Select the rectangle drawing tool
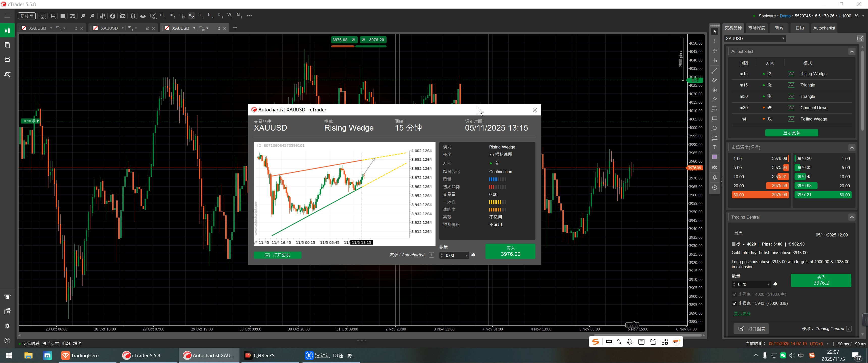 click(714, 118)
